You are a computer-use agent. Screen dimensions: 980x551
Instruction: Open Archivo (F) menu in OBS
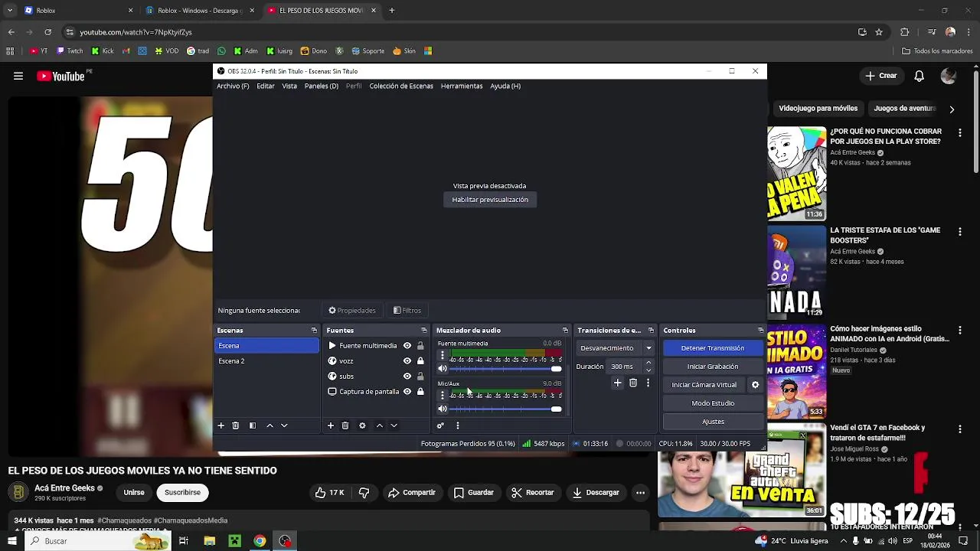(x=233, y=86)
